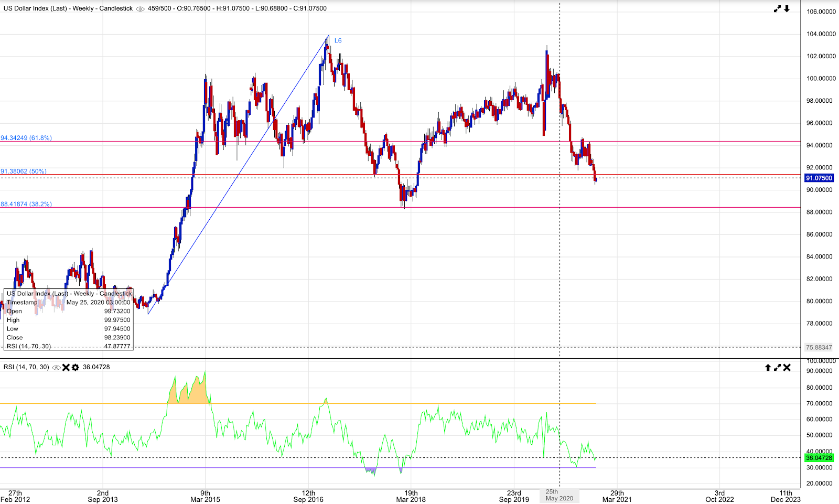Click the tooltip RSI value 47.87777
Image resolution: width=839 pixels, height=504 pixels.
click(117, 346)
